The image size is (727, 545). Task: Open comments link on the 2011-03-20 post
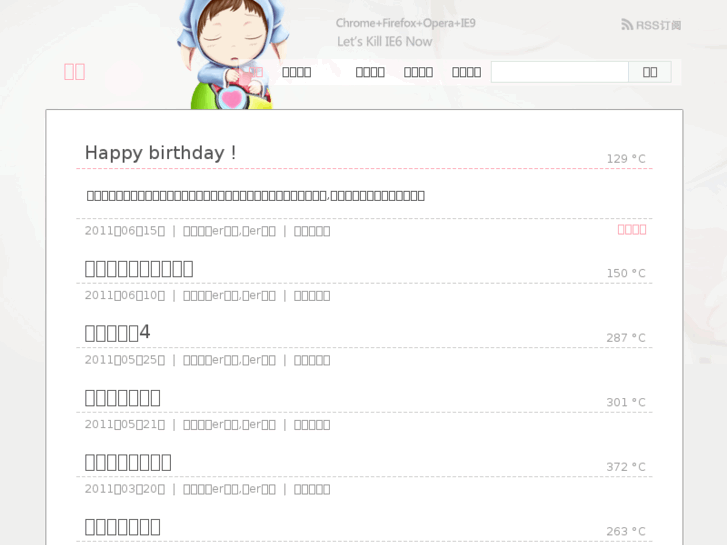[312, 489]
